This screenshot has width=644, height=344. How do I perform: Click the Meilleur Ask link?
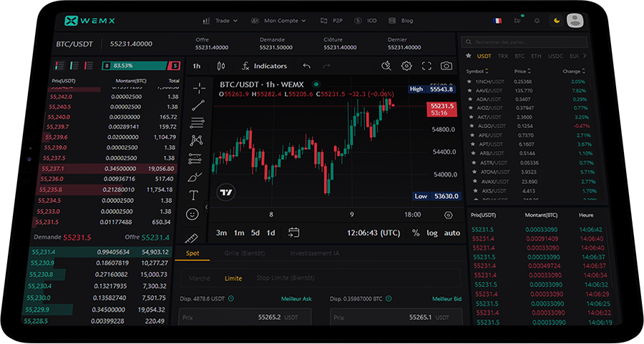click(296, 299)
